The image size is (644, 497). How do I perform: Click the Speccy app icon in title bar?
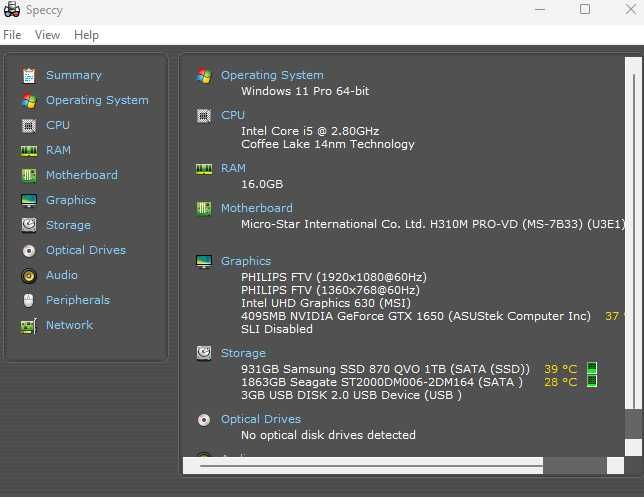click(x=12, y=9)
